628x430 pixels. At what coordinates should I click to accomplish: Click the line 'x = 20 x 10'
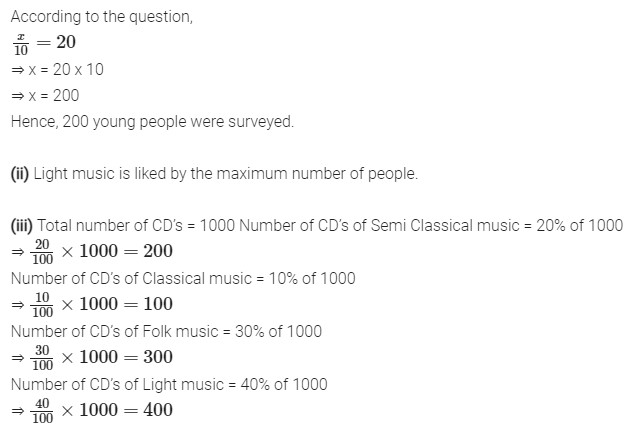(x=57, y=70)
